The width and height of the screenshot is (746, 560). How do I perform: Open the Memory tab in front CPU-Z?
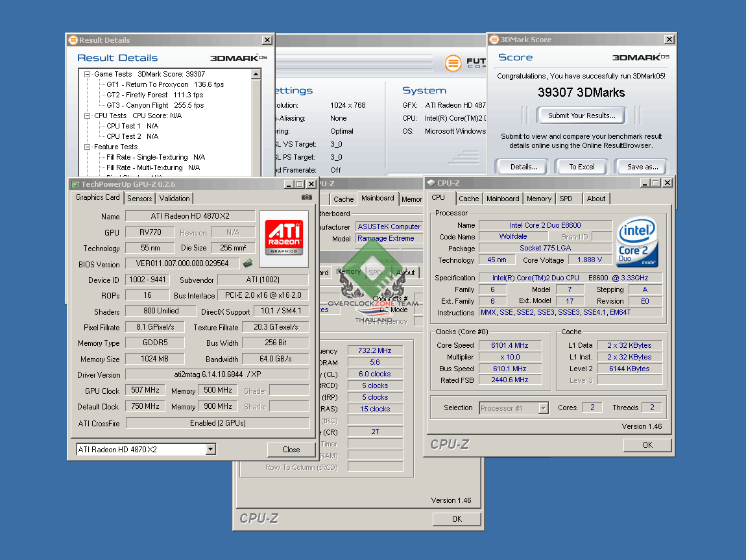pos(539,199)
